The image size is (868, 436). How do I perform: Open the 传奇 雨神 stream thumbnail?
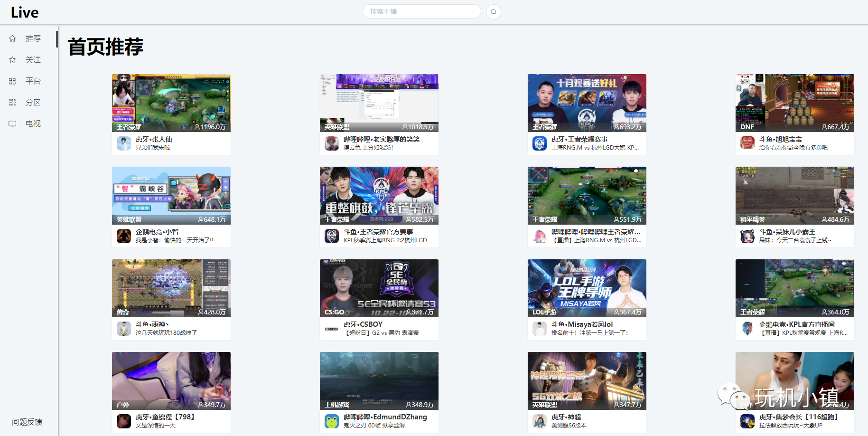pos(171,288)
